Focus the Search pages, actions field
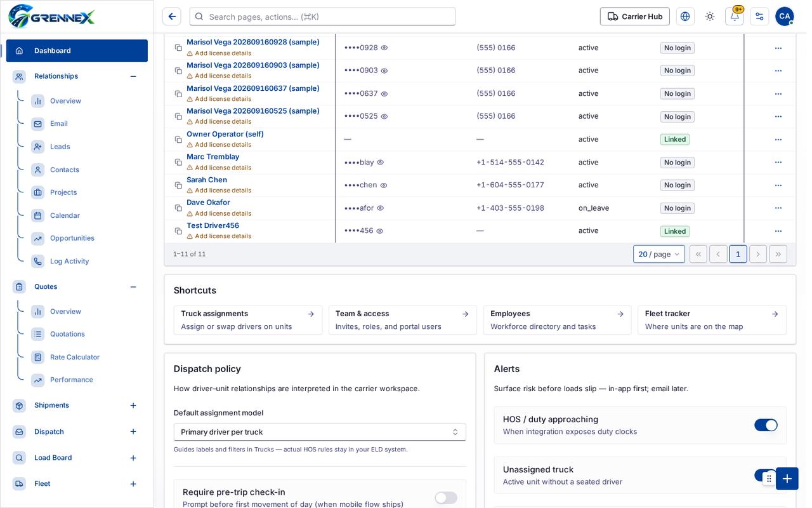The image size is (812, 508). pos(322,17)
